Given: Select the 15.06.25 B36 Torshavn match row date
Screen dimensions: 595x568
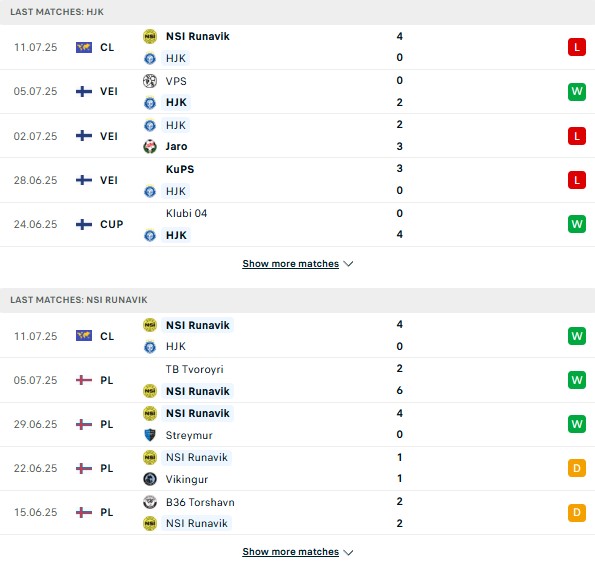Looking at the screenshot, I should pos(35,512).
